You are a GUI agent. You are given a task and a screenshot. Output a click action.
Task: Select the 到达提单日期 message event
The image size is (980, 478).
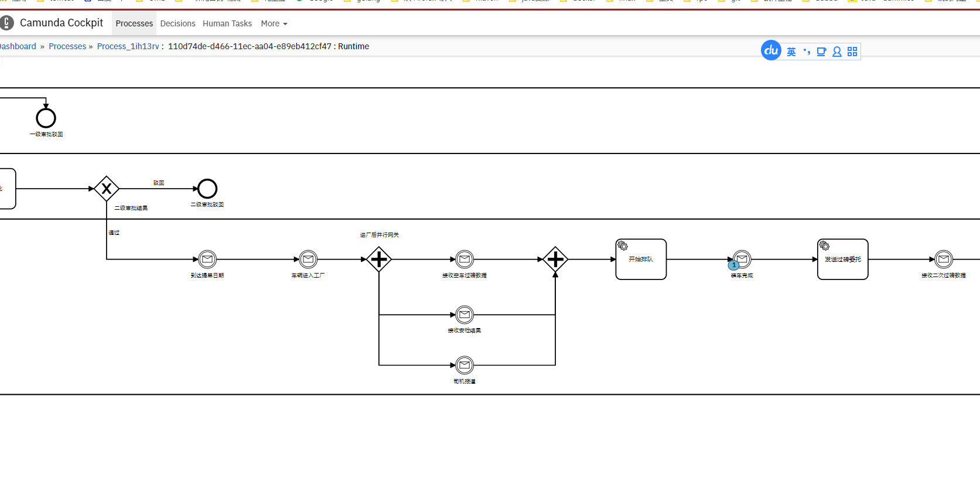coord(207,259)
